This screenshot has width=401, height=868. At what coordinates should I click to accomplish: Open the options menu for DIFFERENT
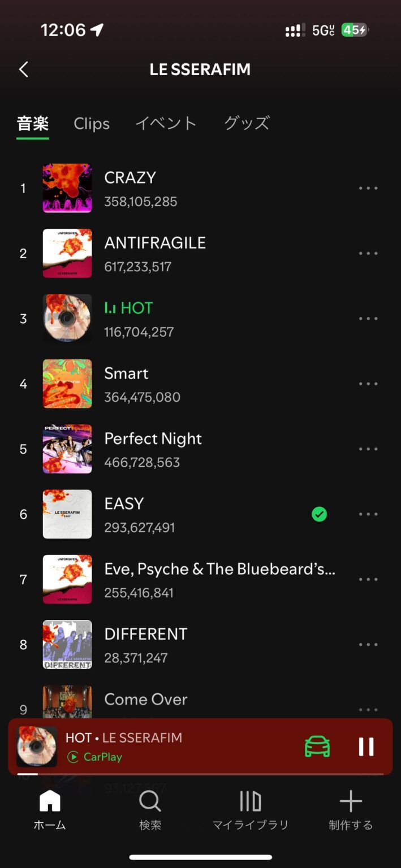click(368, 644)
